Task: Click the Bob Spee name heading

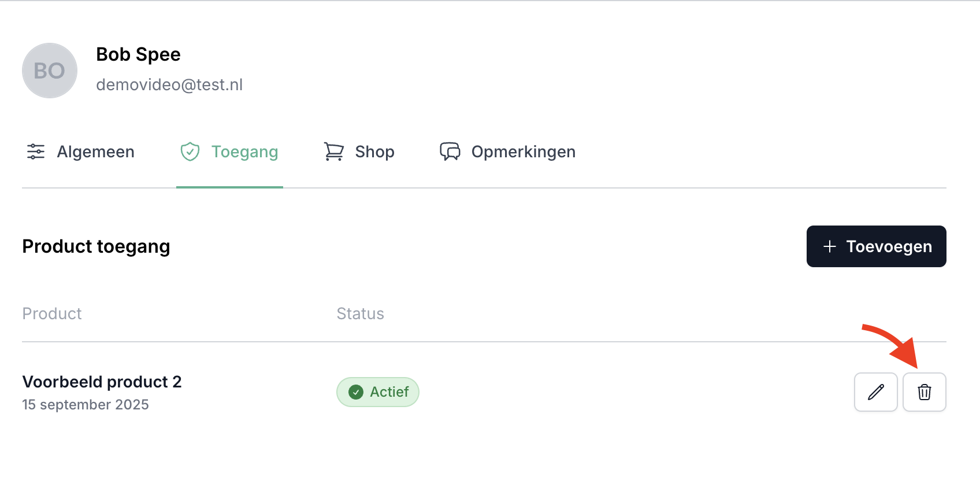Action: pyautogui.click(x=138, y=54)
